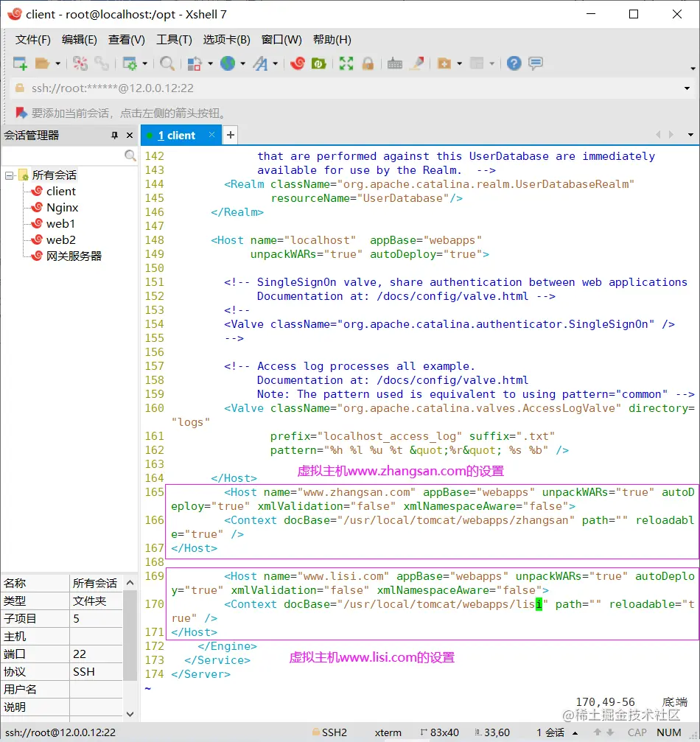
Task: Pin the session manager panel
Action: [x=114, y=136]
